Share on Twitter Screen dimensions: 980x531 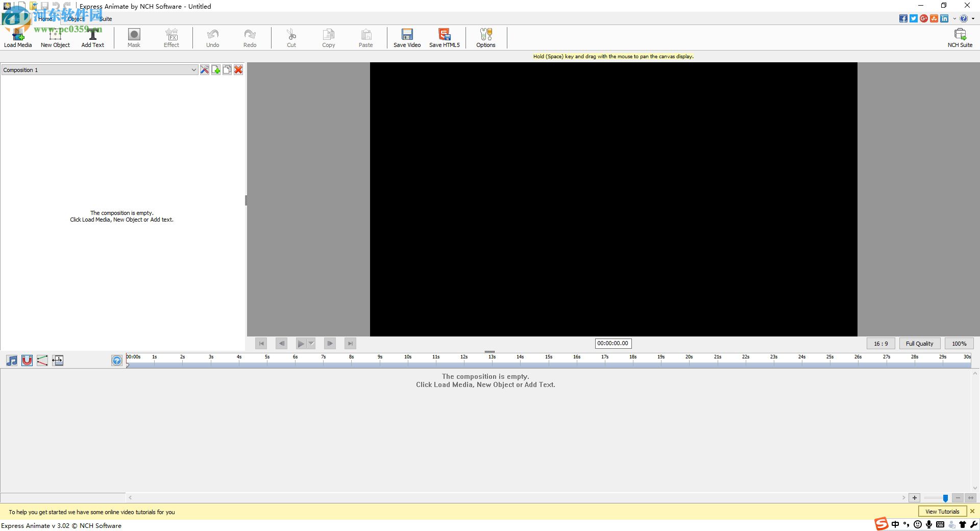pyautogui.click(x=914, y=18)
